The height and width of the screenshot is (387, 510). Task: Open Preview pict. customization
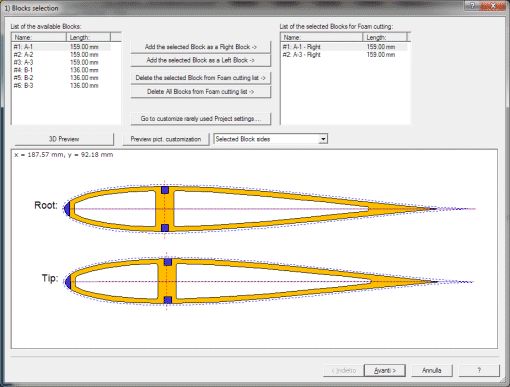coord(166,139)
